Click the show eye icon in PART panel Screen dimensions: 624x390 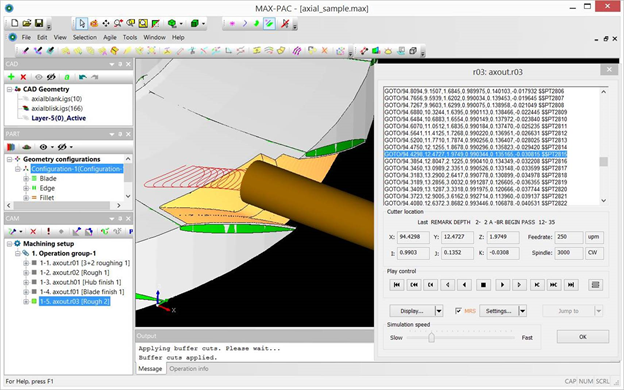(x=43, y=147)
